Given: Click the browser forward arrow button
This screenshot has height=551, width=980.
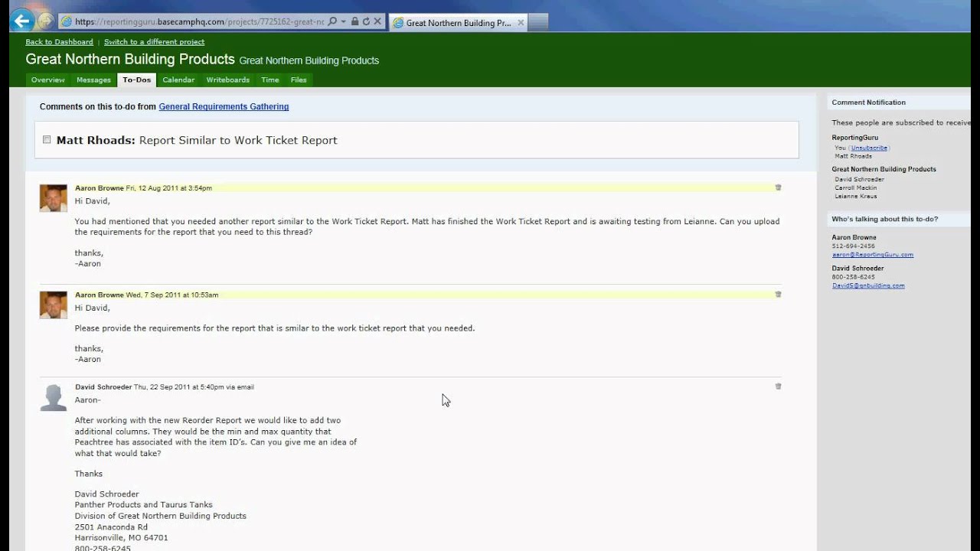Looking at the screenshot, I should [46, 22].
